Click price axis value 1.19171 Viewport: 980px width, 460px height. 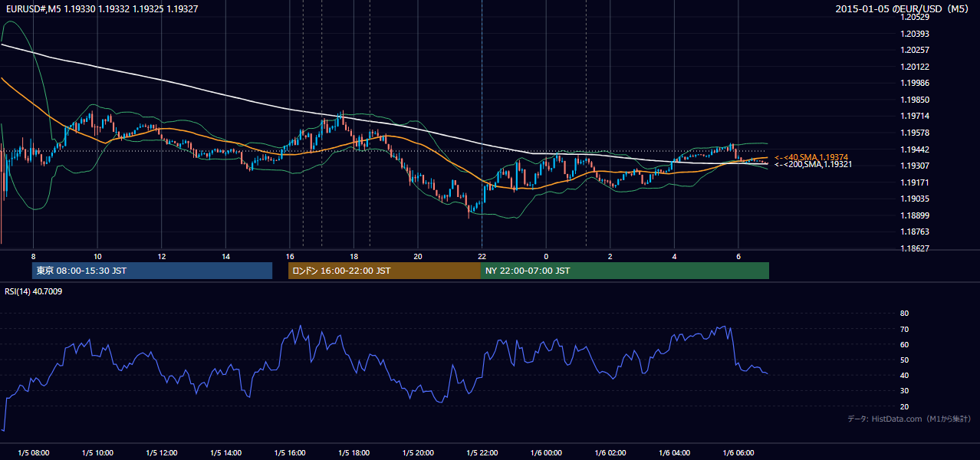pyautogui.click(x=915, y=182)
